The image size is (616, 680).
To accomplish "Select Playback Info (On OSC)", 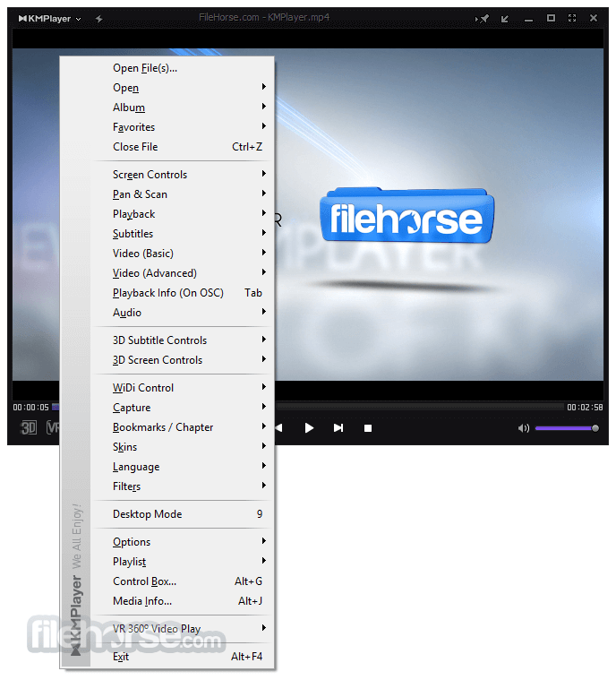I will [x=183, y=293].
